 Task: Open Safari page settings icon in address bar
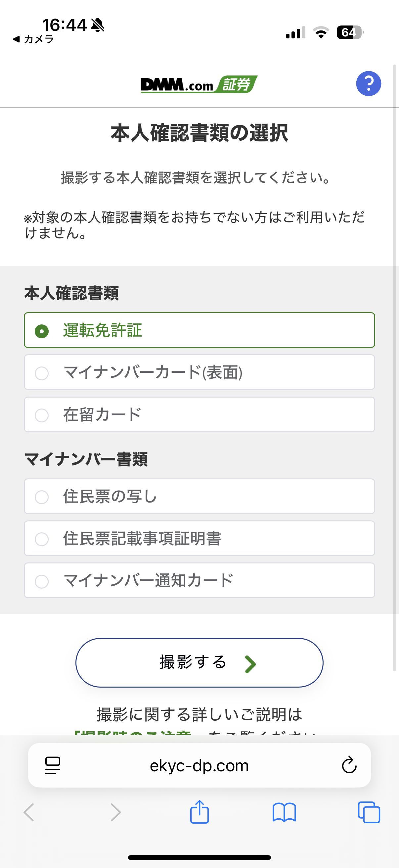coord(53,765)
